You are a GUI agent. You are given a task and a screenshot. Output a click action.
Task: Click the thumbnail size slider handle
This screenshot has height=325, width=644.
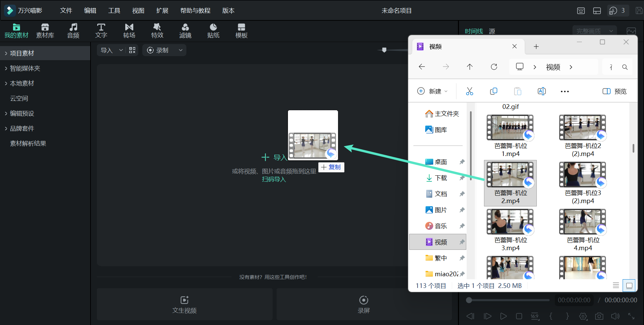(384, 50)
